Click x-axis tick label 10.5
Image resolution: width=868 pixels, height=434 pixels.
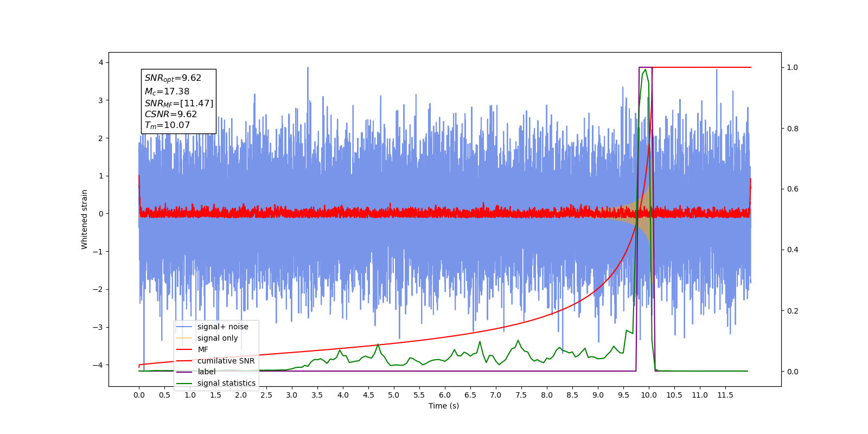pos(674,395)
